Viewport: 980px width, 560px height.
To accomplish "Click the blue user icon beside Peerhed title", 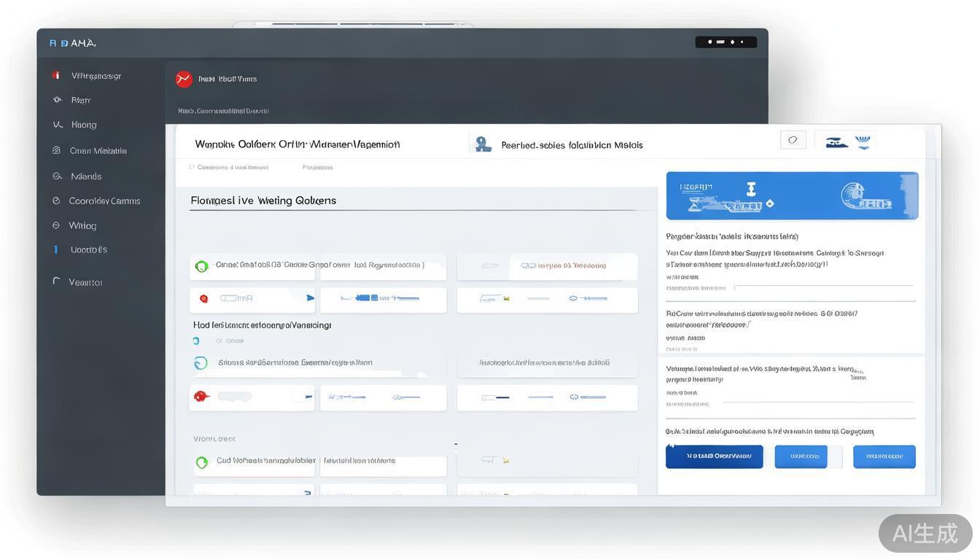I will point(483,144).
